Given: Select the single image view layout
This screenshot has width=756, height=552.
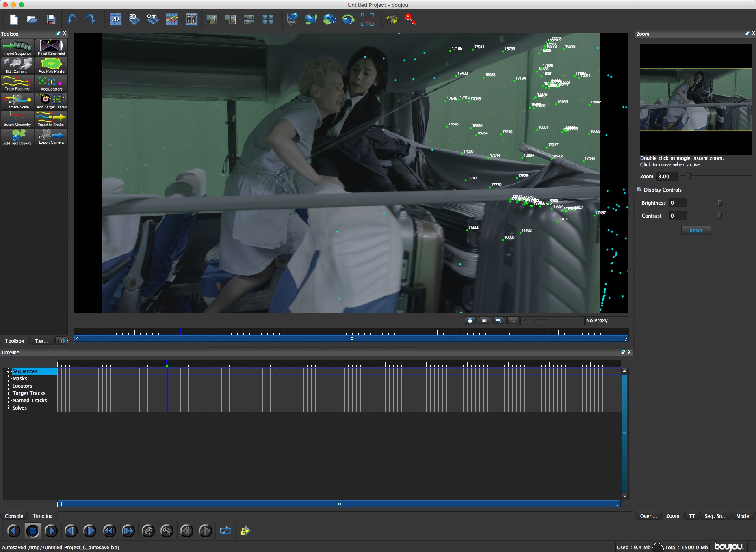Looking at the screenshot, I should point(212,19).
